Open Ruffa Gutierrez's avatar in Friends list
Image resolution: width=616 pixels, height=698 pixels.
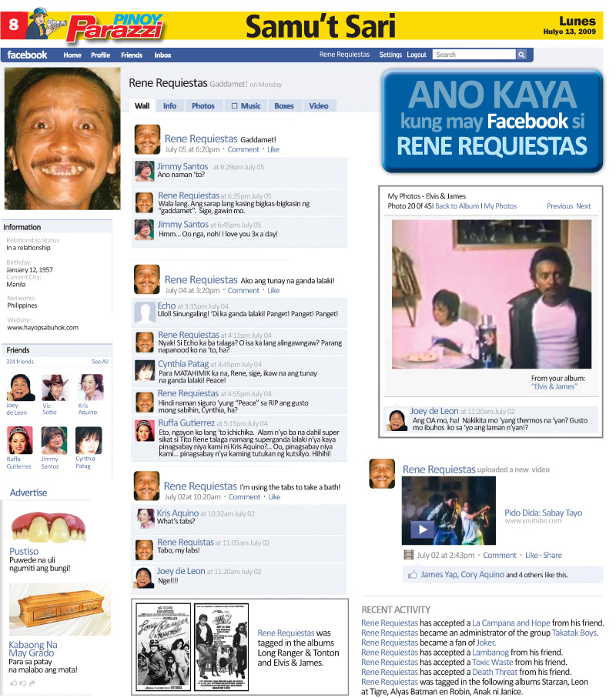pos(20,441)
